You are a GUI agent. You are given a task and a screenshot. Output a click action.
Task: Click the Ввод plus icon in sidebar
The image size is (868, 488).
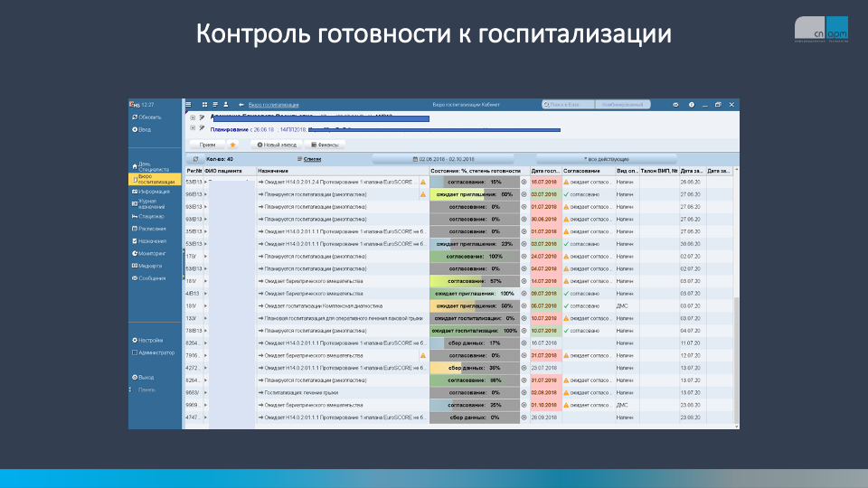(x=135, y=129)
